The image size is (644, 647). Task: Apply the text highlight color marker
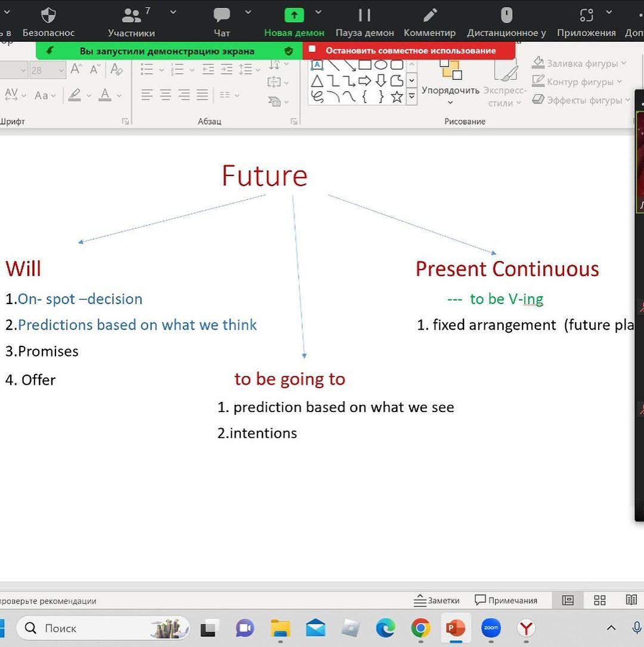point(75,95)
